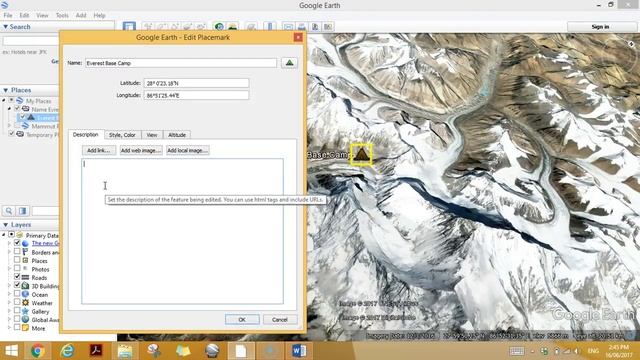The height and width of the screenshot is (360, 640).
Task: Click the Add web image... button
Action: point(140,150)
